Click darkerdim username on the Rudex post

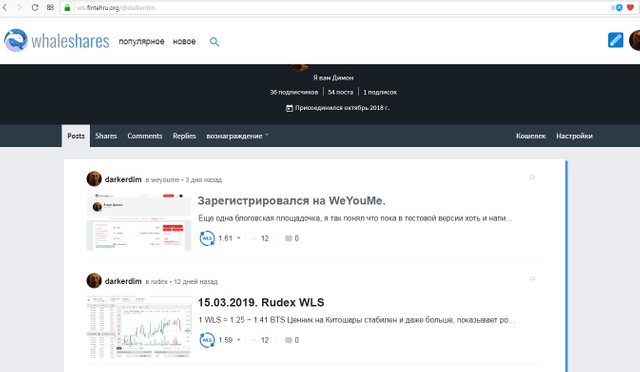[x=123, y=281]
